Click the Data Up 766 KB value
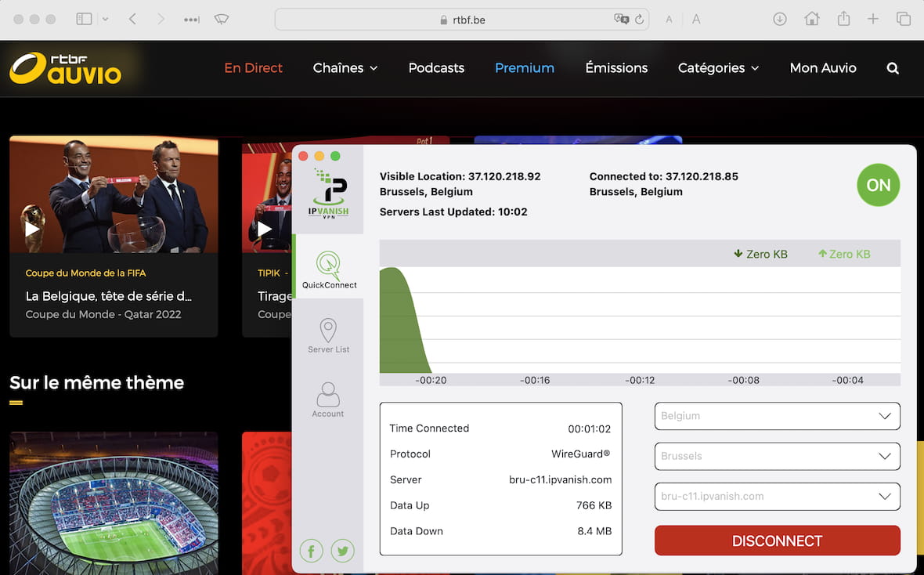Screen dimensions: 924x575 (x=594, y=505)
